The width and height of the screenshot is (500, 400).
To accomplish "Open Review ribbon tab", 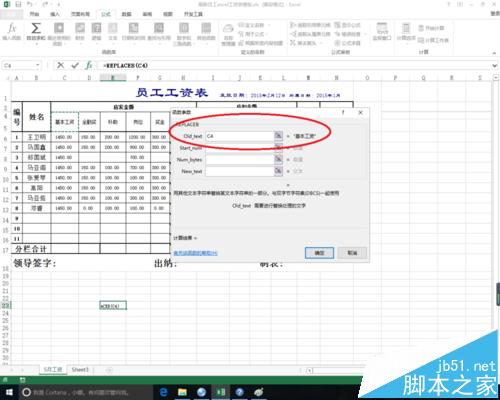I will point(147,14).
